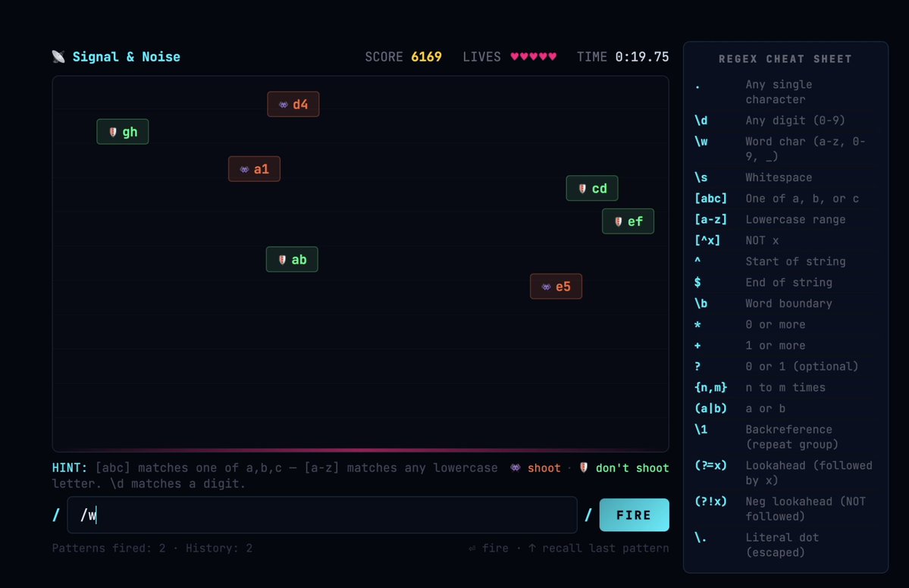Click the ab friendly token
This screenshot has height=588, width=909.
pyautogui.click(x=292, y=260)
